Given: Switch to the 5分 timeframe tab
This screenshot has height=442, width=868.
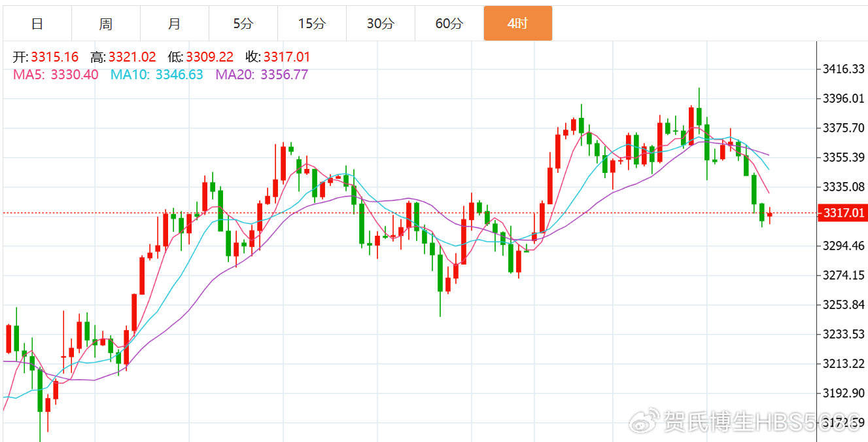Looking at the screenshot, I should tap(243, 24).
